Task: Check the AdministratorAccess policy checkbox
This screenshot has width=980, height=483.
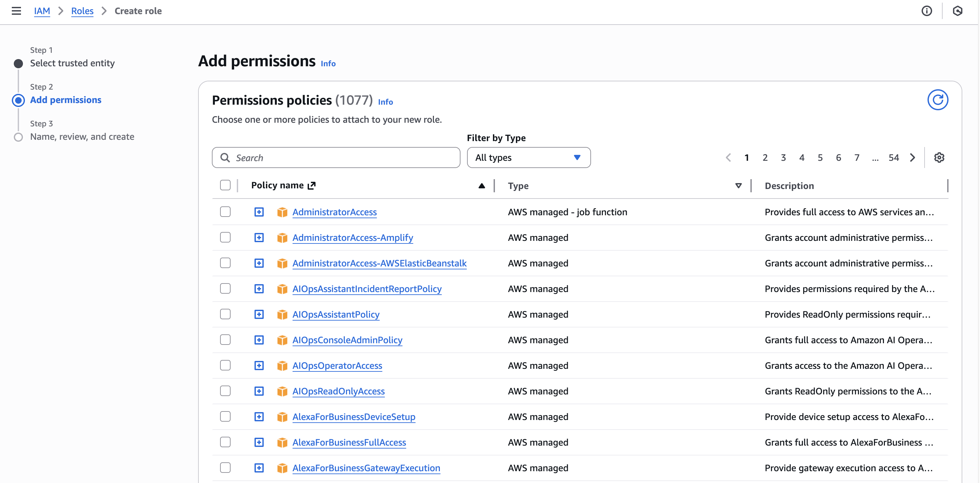Action: pos(225,212)
